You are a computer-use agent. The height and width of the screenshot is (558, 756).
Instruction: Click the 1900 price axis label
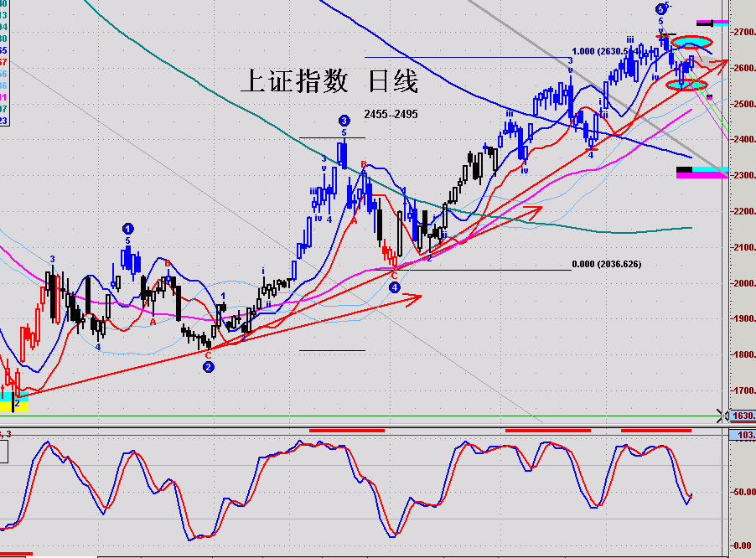(x=744, y=319)
